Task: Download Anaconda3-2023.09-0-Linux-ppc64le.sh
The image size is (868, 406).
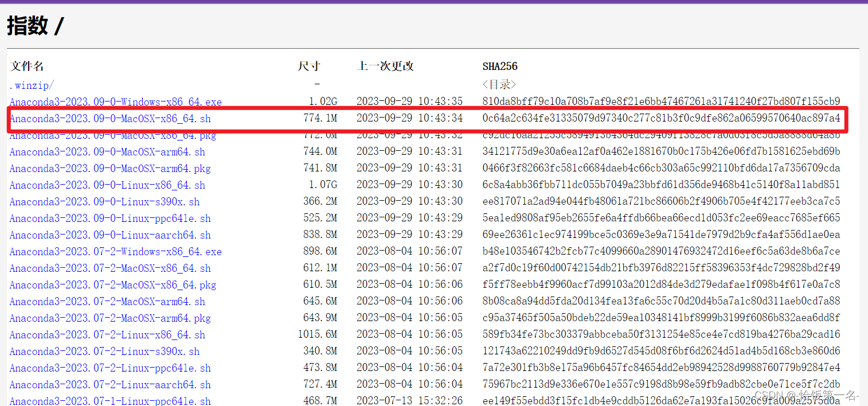Action: pos(110,218)
